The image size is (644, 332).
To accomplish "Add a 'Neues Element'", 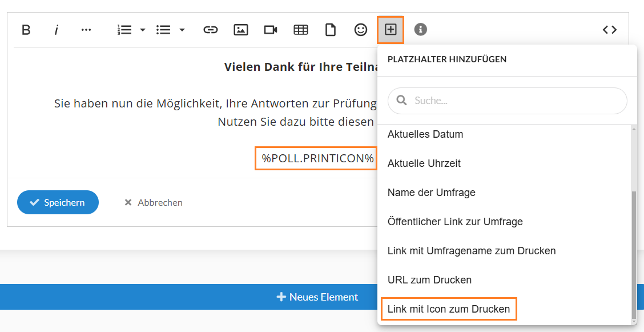I will [x=317, y=297].
